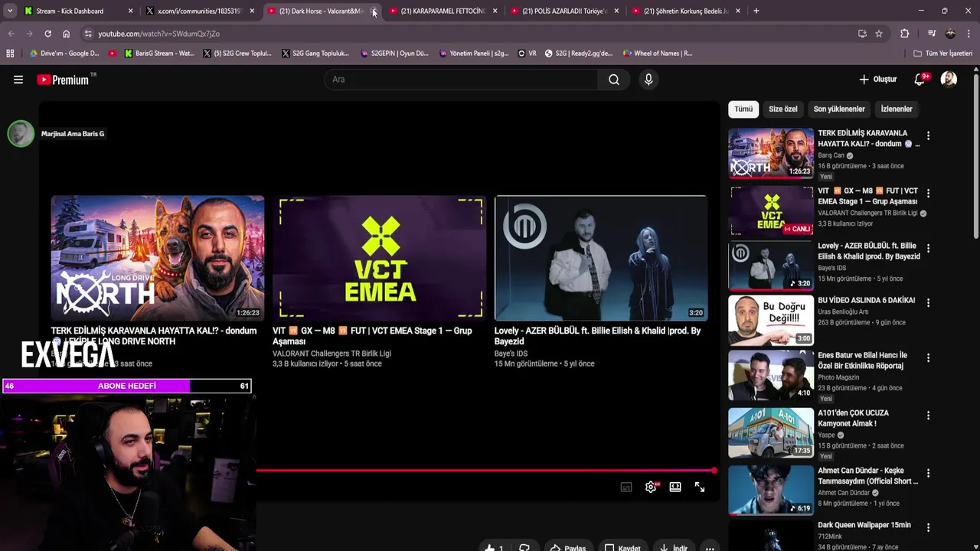Open Wheel of Names bookmark

click(x=657, y=54)
